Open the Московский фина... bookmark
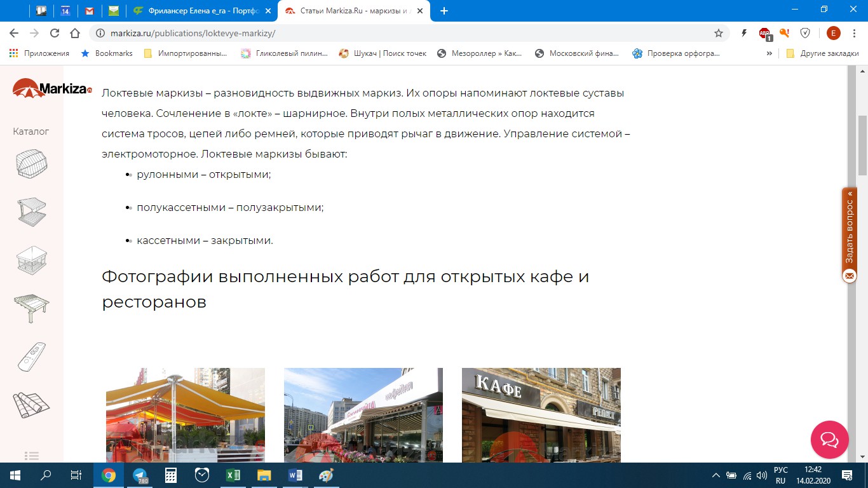The height and width of the screenshot is (488, 868). 577,53
